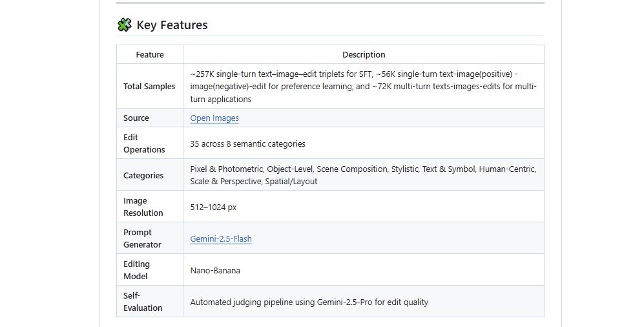Click the Nano-Banana cell text
This screenshot has height=327, width=644.
point(215,271)
